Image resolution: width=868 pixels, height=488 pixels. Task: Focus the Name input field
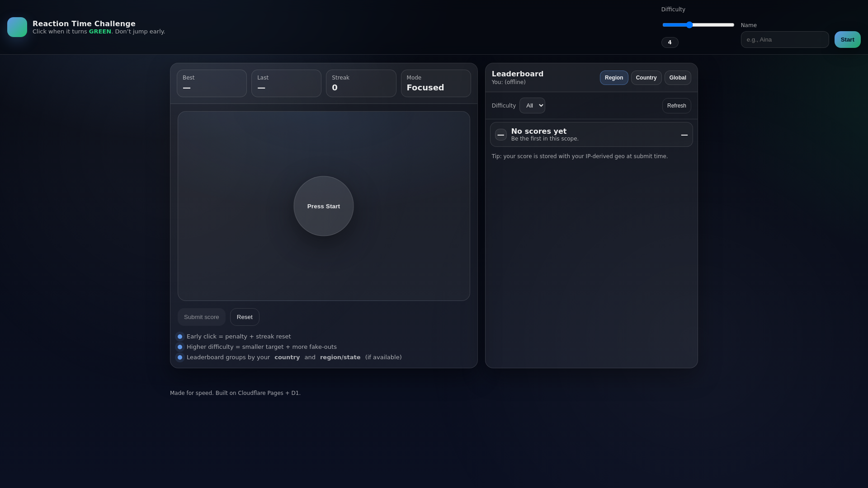785,40
